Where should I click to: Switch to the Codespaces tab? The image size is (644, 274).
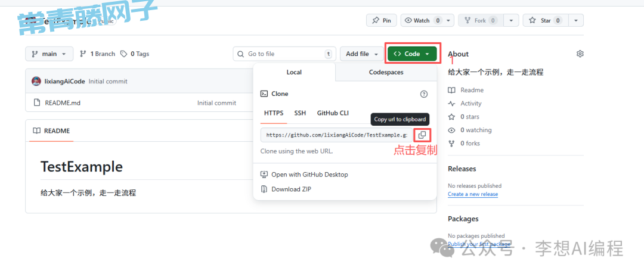[386, 72]
